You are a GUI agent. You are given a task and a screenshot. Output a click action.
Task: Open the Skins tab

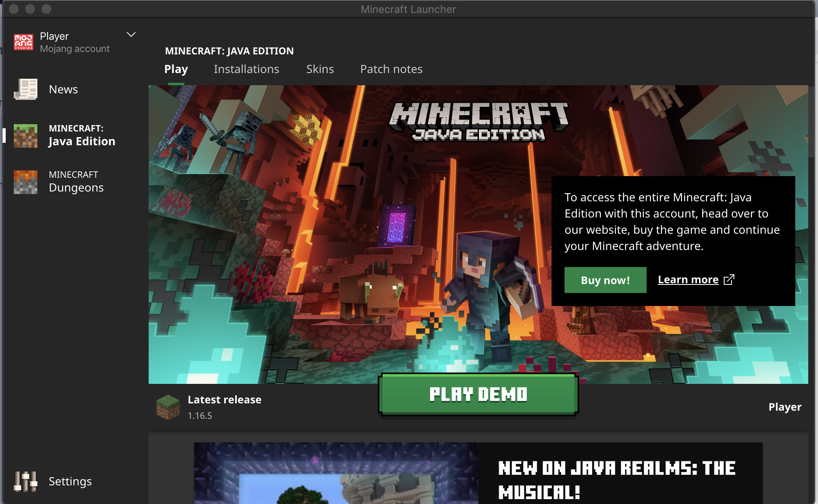click(320, 69)
